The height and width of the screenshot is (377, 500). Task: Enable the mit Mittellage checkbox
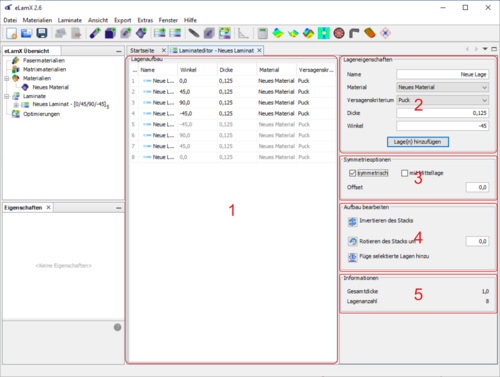click(x=404, y=173)
